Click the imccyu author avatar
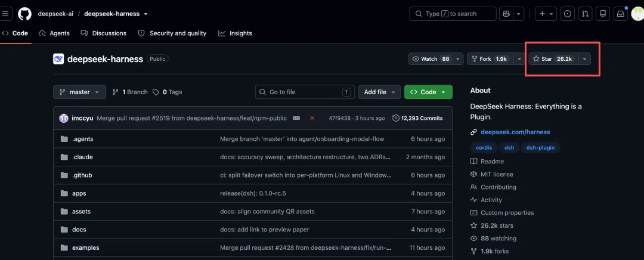644x260 pixels. 64,118
